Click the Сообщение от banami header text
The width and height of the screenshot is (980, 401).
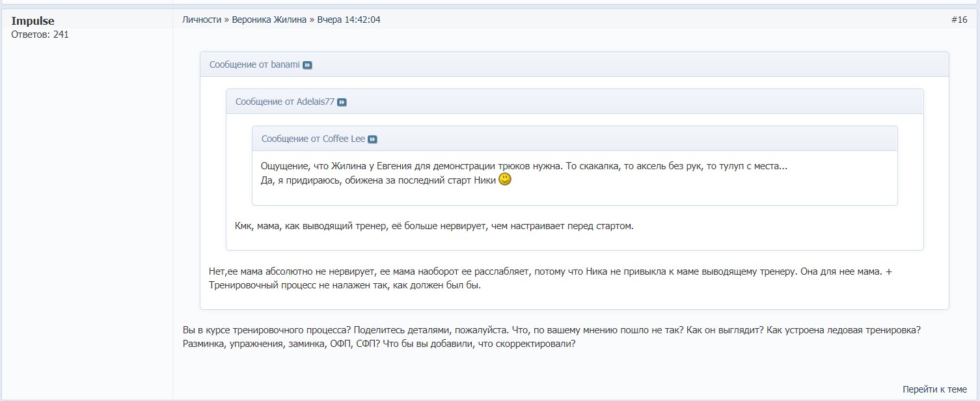tap(254, 64)
